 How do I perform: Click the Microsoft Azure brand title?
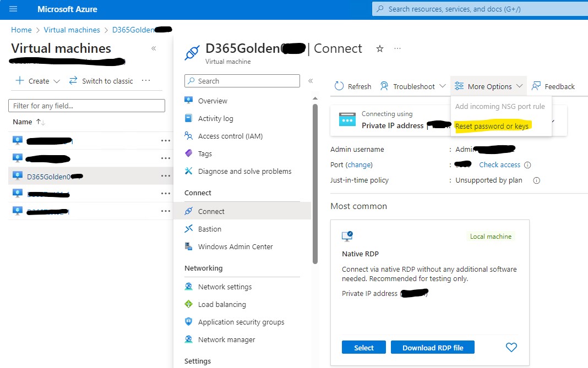pyautogui.click(x=68, y=9)
